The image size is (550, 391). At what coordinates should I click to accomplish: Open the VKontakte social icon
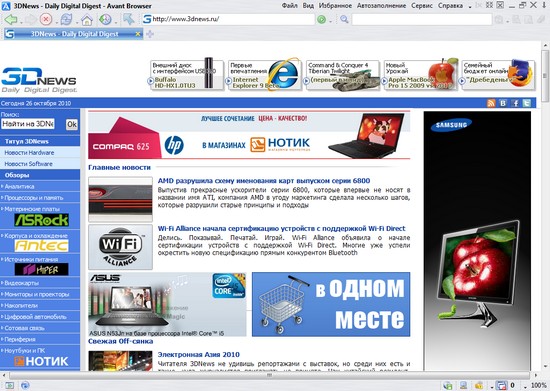point(503,103)
